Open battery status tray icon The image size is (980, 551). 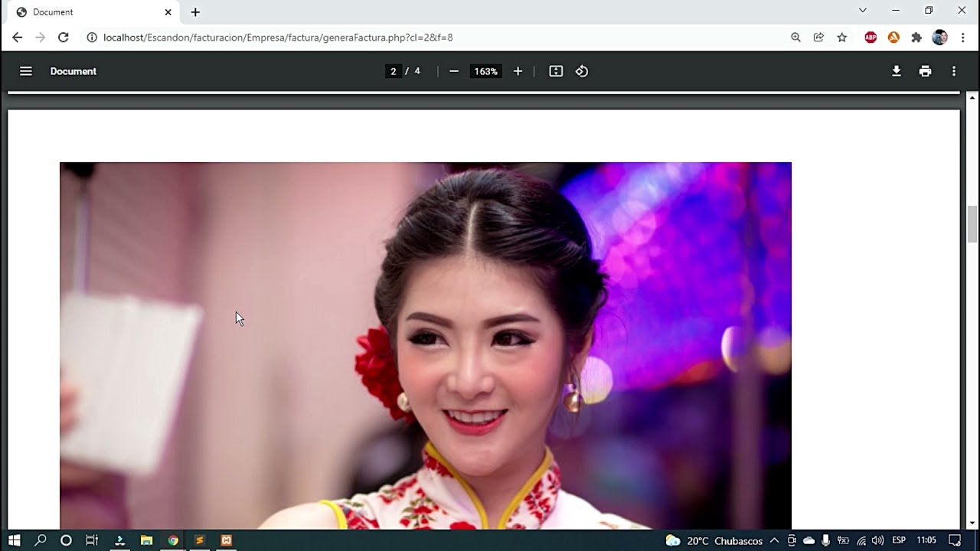coord(843,540)
